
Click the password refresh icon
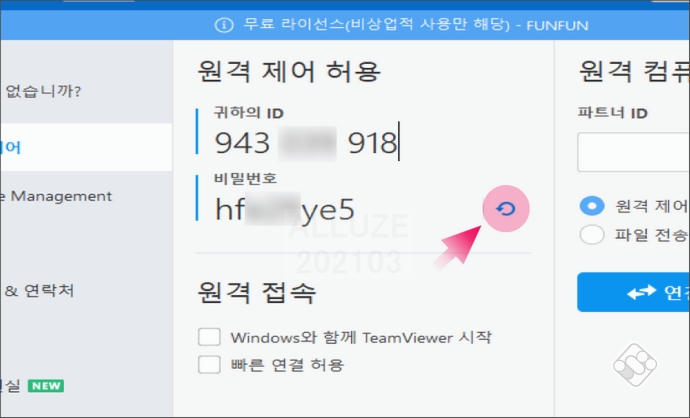(506, 209)
